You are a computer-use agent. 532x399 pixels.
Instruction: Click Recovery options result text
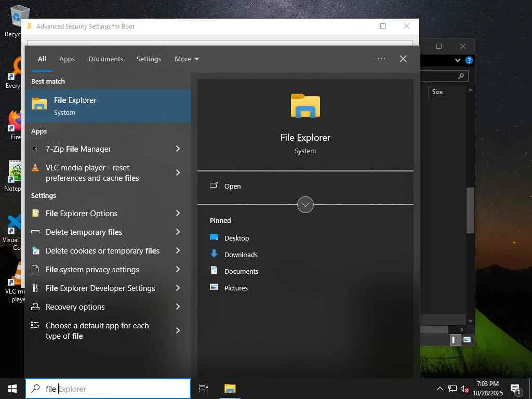[75, 307]
